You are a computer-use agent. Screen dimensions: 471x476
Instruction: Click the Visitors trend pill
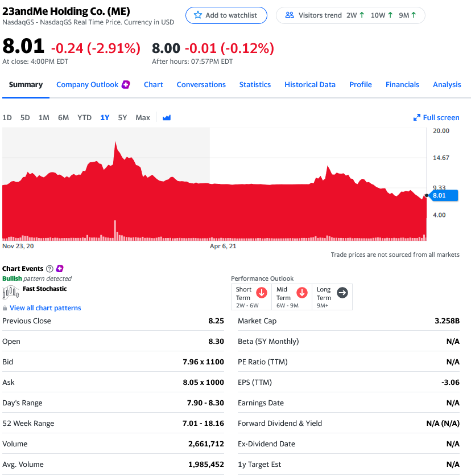point(350,15)
